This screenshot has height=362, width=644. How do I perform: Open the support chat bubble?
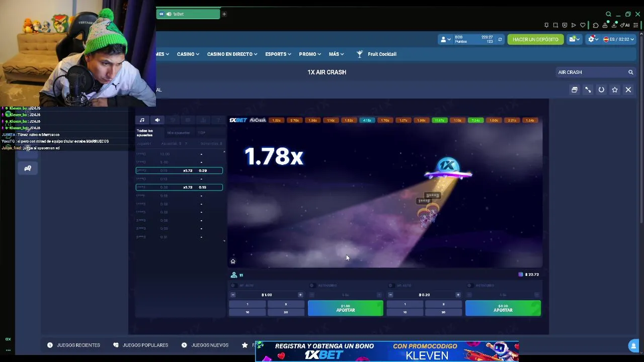click(x=633, y=345)
